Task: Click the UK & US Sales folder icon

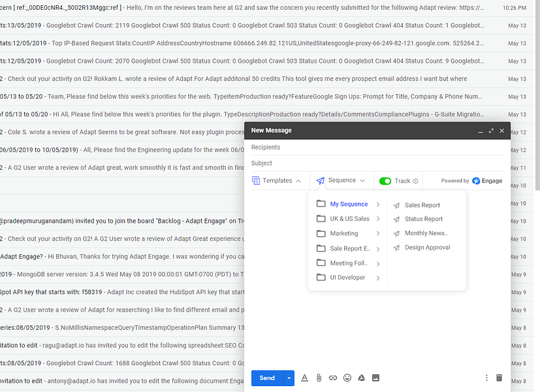Action: tap(321, 219)
